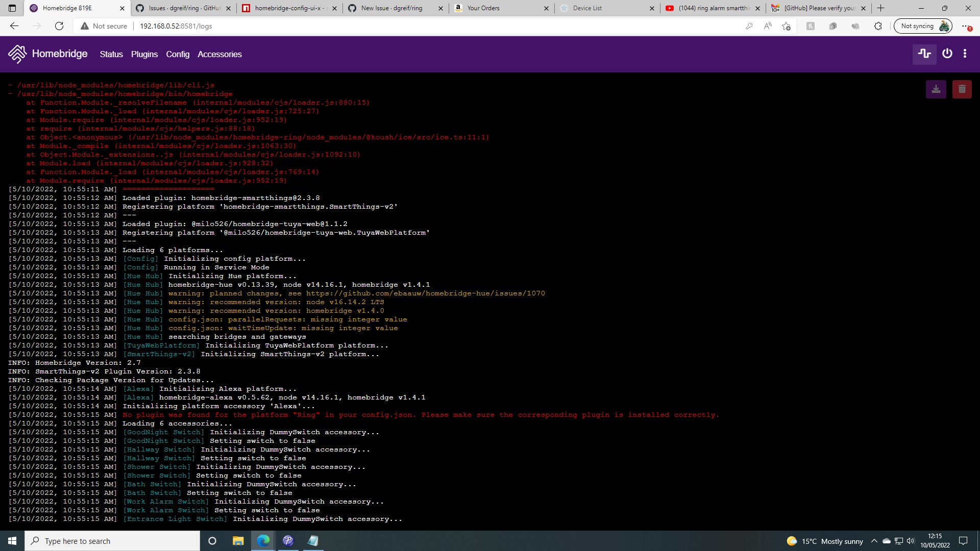Open the tab actions menu icon
Viewport: 980px width, 551px height.
12,8
